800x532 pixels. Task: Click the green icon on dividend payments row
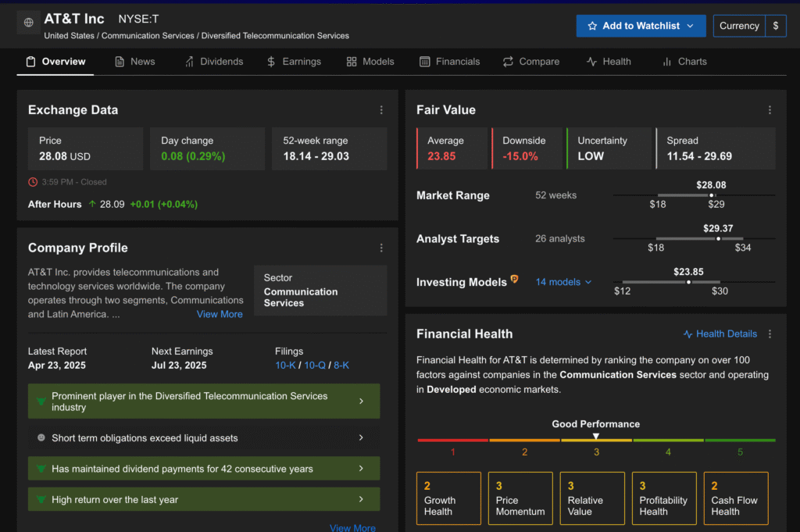(x=41, y=469)
